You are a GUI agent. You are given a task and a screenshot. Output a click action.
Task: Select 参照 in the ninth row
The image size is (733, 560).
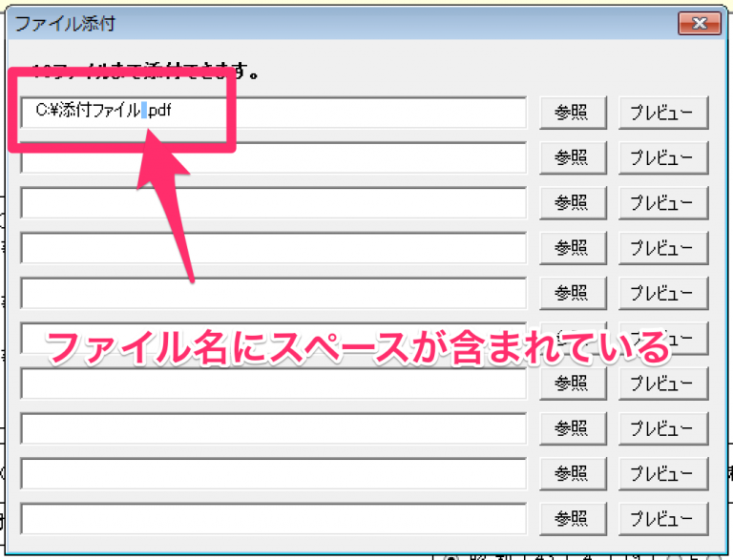click(573, 474)
